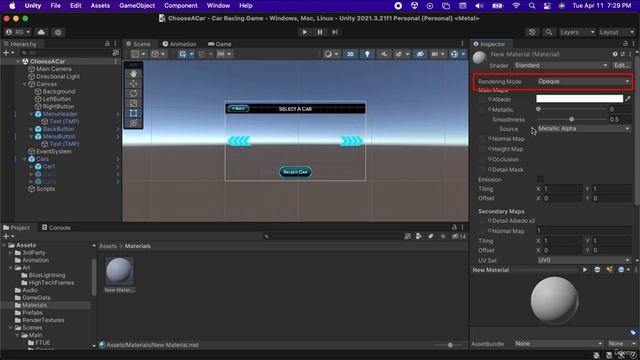
Task: Enable the Emission checkbox
Action: (540, 179)
